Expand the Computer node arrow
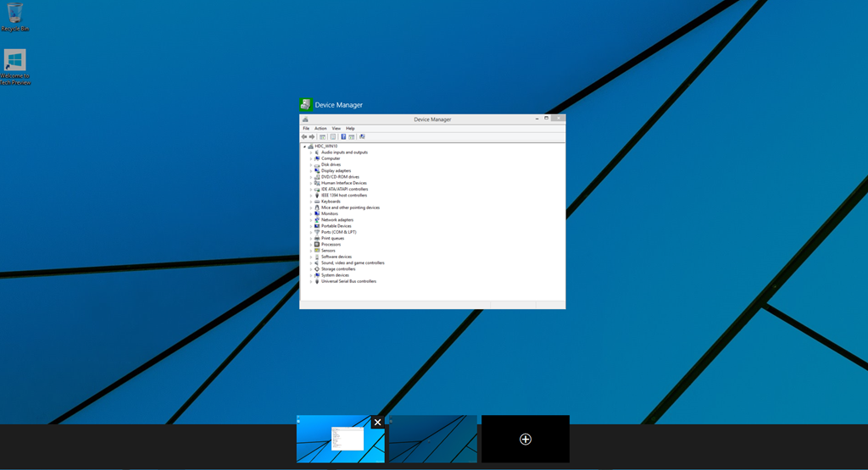The height and width of the screenshot is (470, 868). [311, 158]
